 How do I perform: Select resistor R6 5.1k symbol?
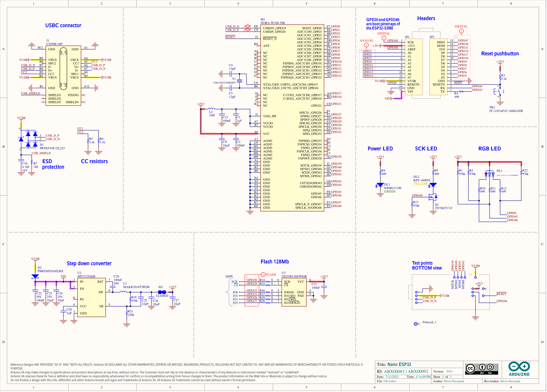(x=98, y=141)
